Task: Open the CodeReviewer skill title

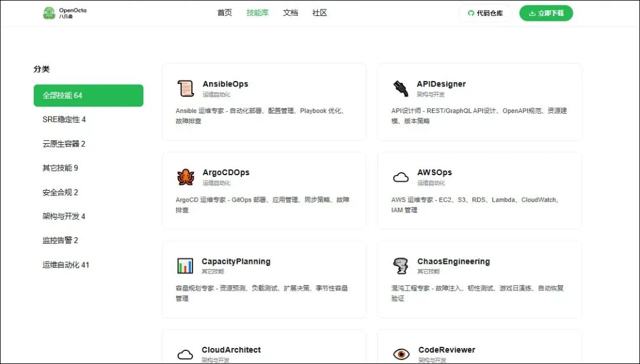Action: [447, 350]
